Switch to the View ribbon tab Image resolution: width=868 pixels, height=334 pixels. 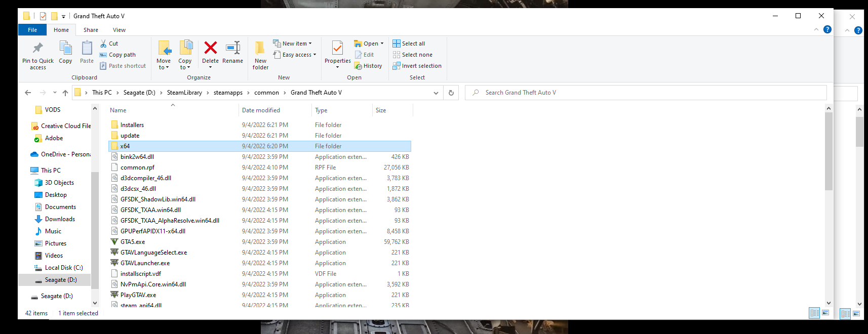click(120, 30)
